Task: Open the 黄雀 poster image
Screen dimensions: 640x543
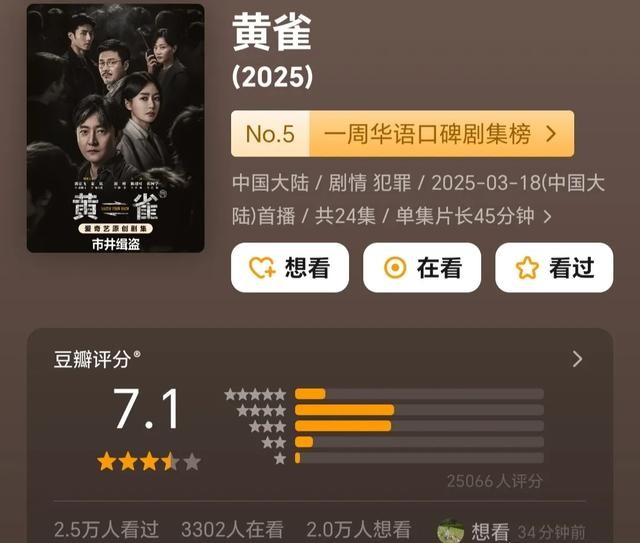Action: coord(116,128)
